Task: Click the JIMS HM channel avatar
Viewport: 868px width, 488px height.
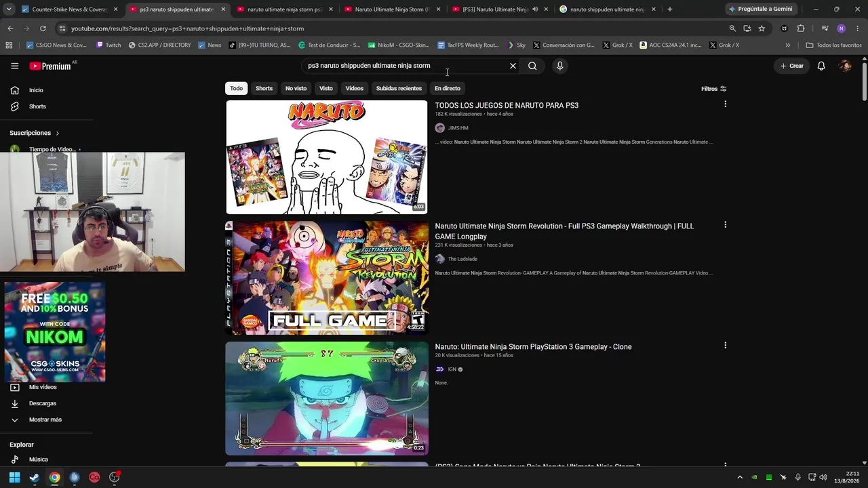Action: 439,128
